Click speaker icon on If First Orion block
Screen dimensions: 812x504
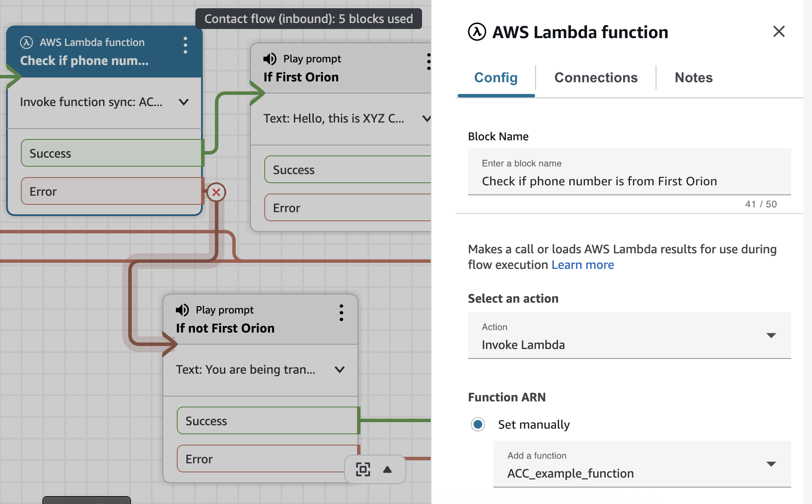270,59
